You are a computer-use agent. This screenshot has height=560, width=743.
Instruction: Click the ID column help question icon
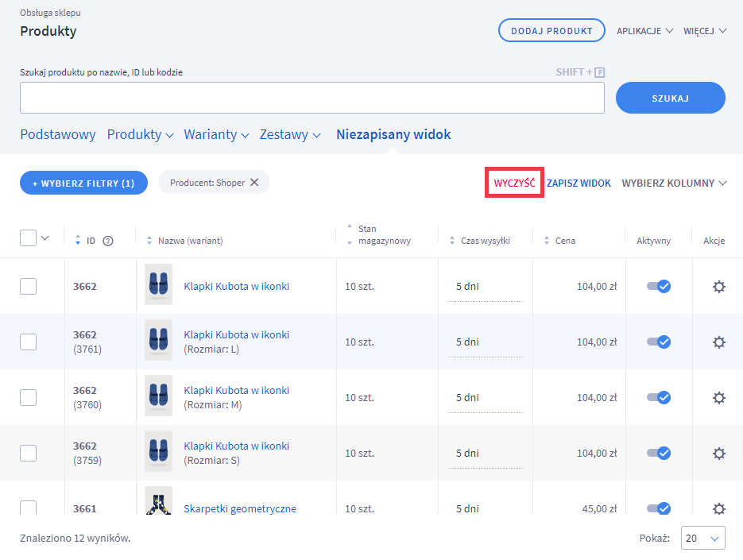coord(108,241)
